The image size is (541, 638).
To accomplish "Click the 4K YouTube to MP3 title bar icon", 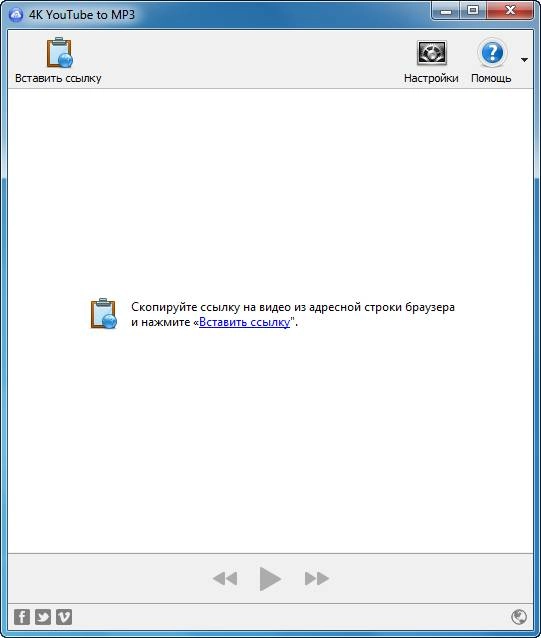I will coord(16,15).
